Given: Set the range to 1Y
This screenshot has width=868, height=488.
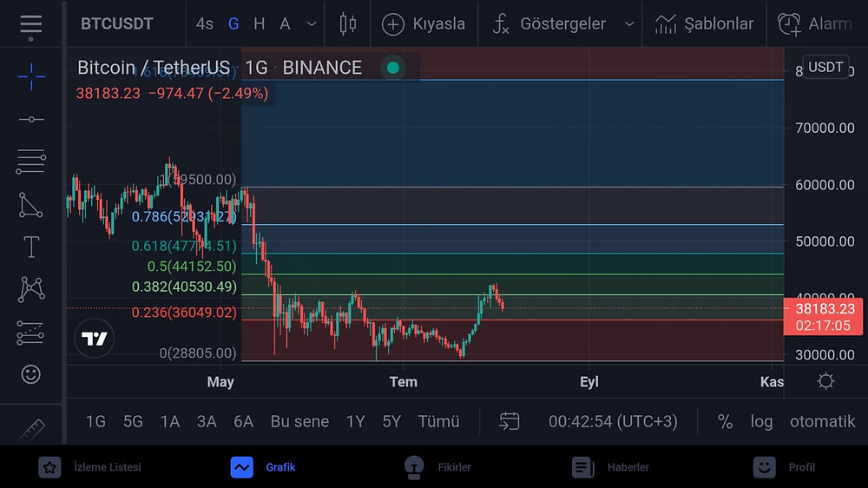Looking at the screenshot, I should [x=355, y=421].
